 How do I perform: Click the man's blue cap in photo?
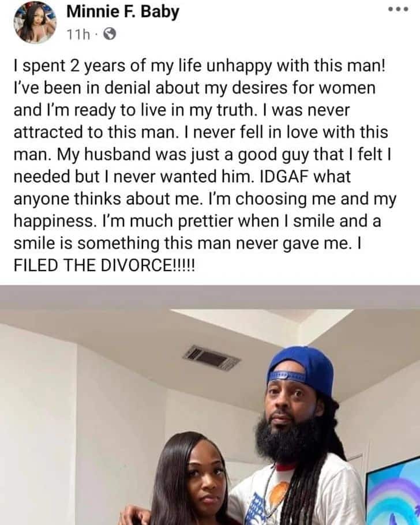tap(301, 369)
